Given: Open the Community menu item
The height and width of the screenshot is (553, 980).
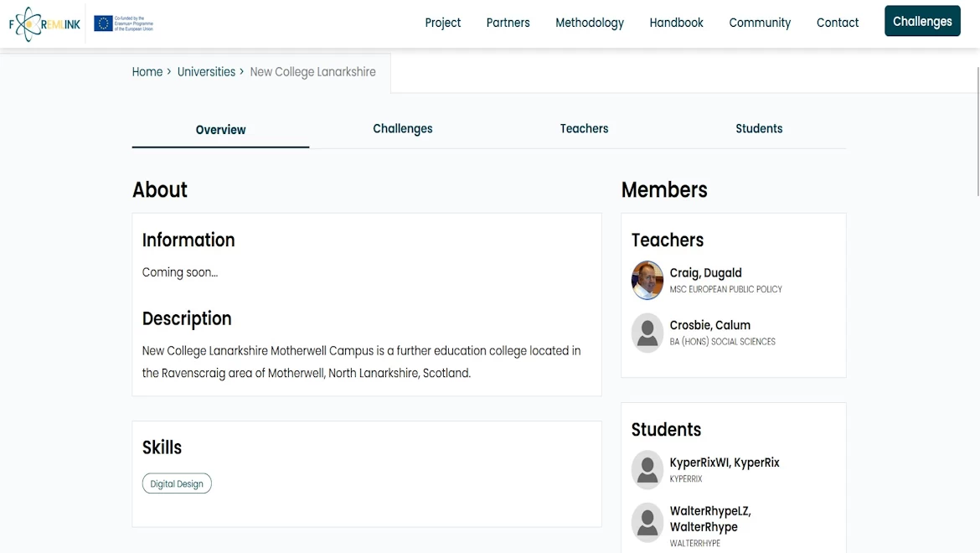Looking at the screenshot, I should (760, 23).
